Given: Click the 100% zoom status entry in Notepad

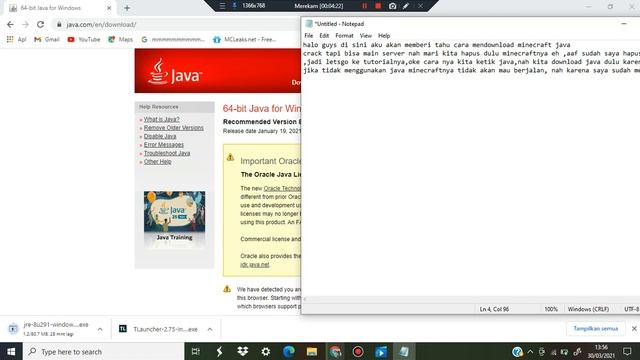Looking at the screenshot, I should point(551,309).
